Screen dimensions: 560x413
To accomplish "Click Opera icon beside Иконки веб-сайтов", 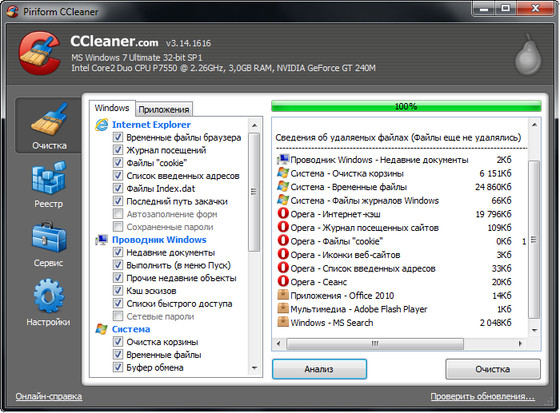I will [x=283, y=254].
